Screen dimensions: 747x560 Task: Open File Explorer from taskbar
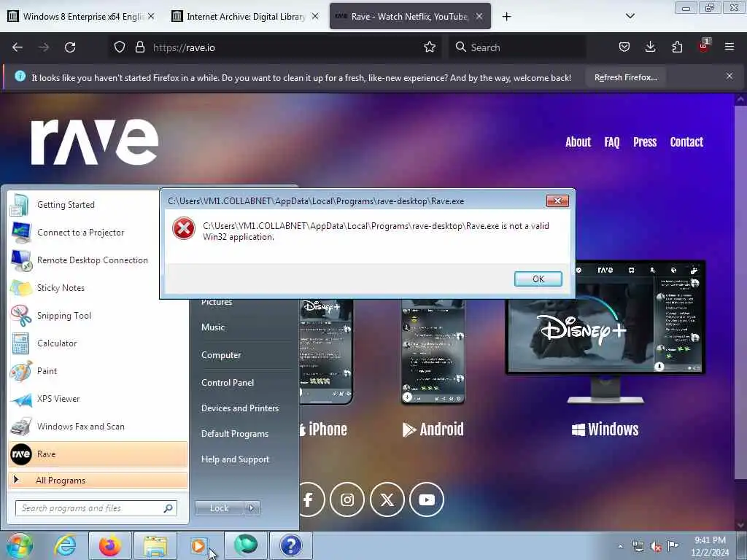(x=155, y=545)
